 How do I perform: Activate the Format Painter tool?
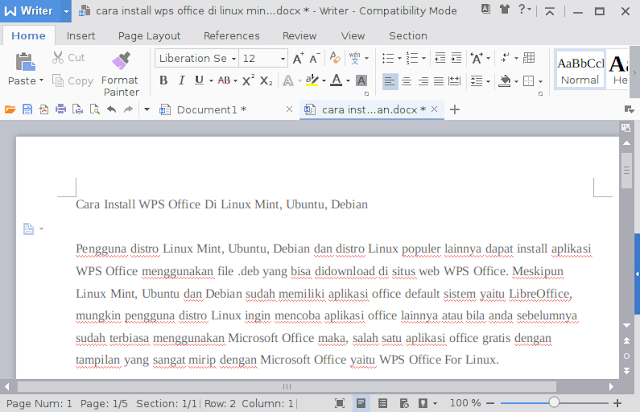pyautogui.click(x=120, y=74)
